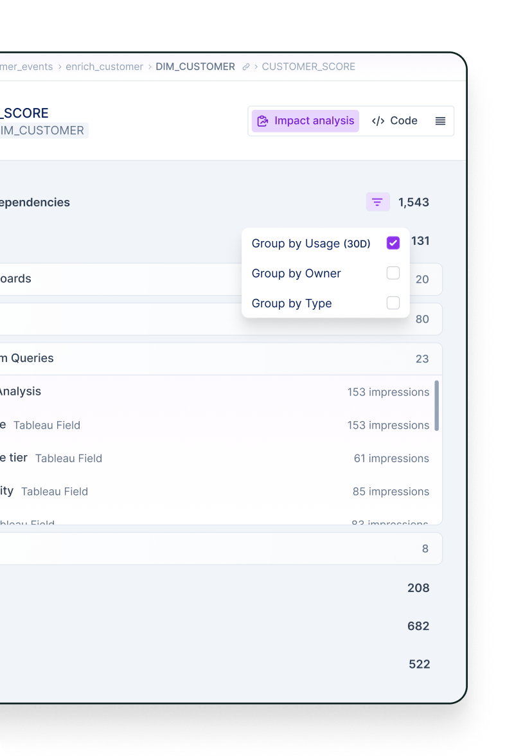Click the link icon after DIM_CUSTOMER

coord(245,67)
